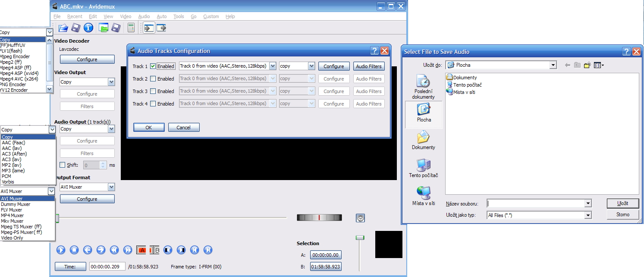Show video information with the blue i icon
The height and width of the screenshot is (277, 644).
point(88,28)
